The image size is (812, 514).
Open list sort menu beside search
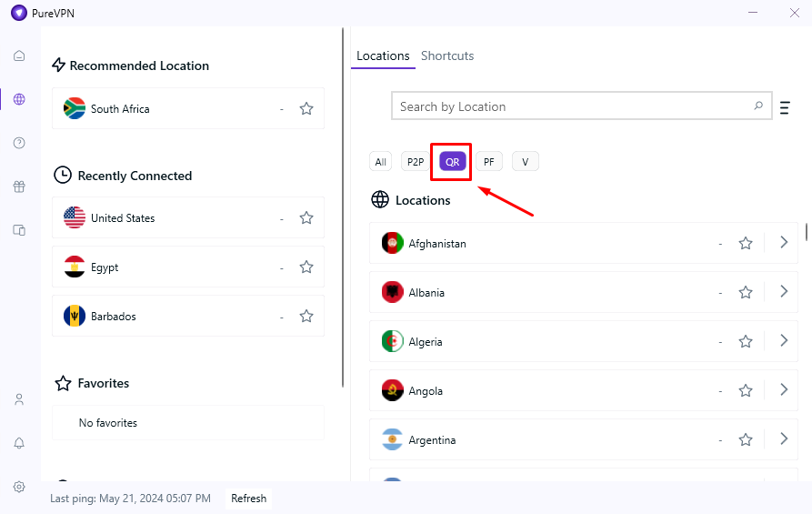(x=785, y=107)
